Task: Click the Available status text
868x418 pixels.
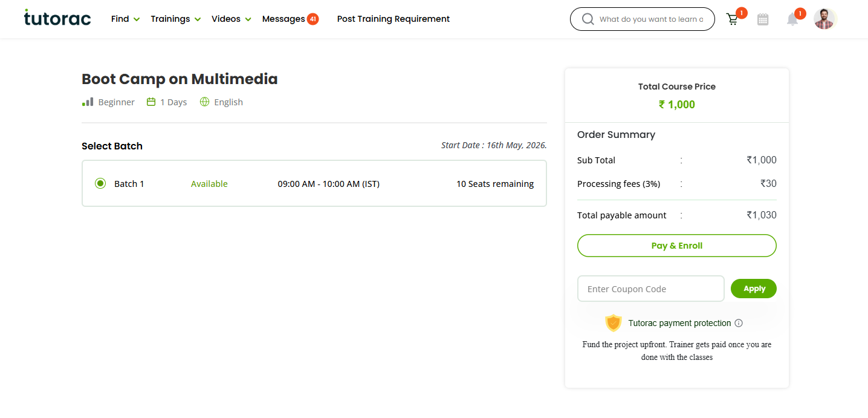Action: point(209,184)
